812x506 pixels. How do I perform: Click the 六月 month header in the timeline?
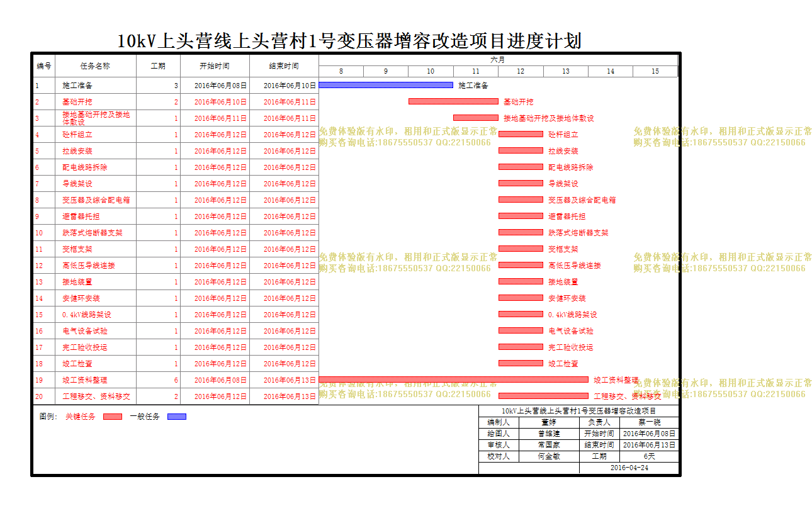pyautogui.click(x=498, y=60)
